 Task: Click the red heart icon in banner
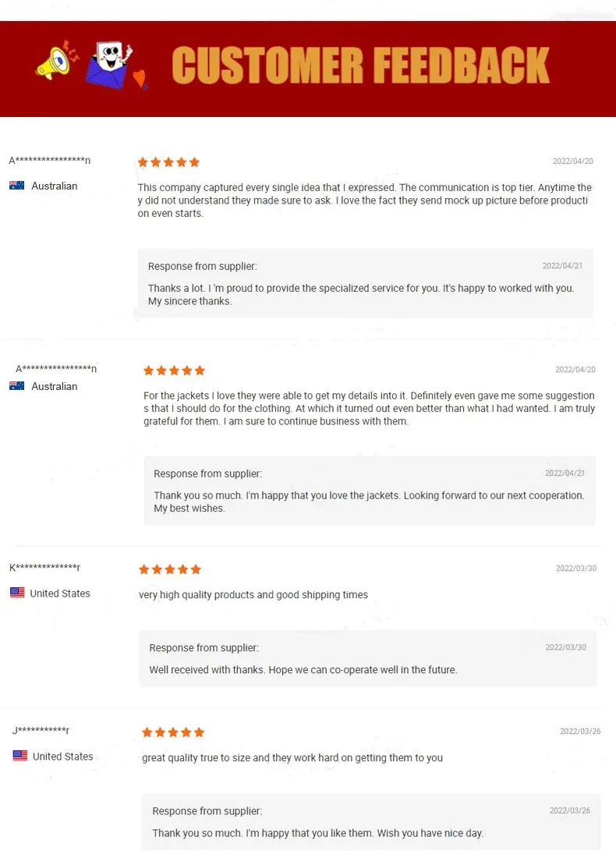tap(140, 79)
